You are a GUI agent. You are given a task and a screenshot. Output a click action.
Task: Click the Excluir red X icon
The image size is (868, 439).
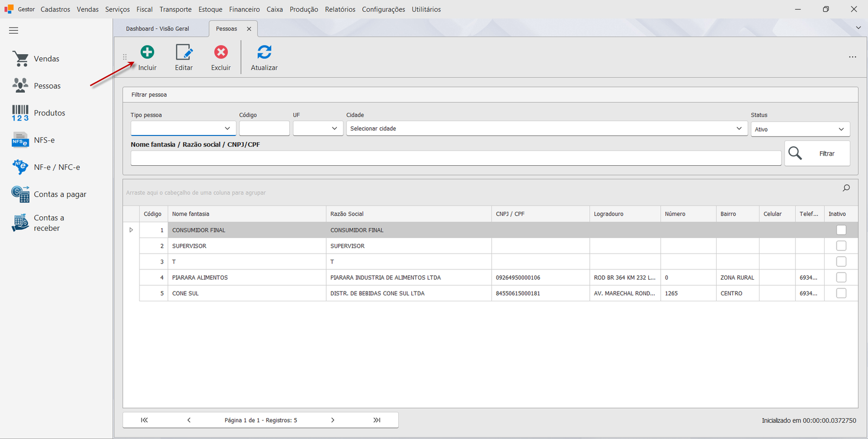click(x=221, y=52)
